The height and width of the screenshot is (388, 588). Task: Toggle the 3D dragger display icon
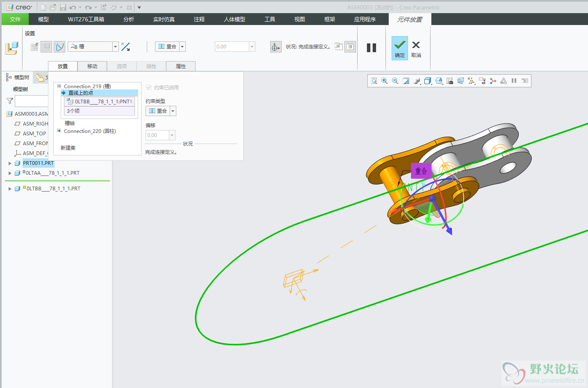click(x=276, y=47)
